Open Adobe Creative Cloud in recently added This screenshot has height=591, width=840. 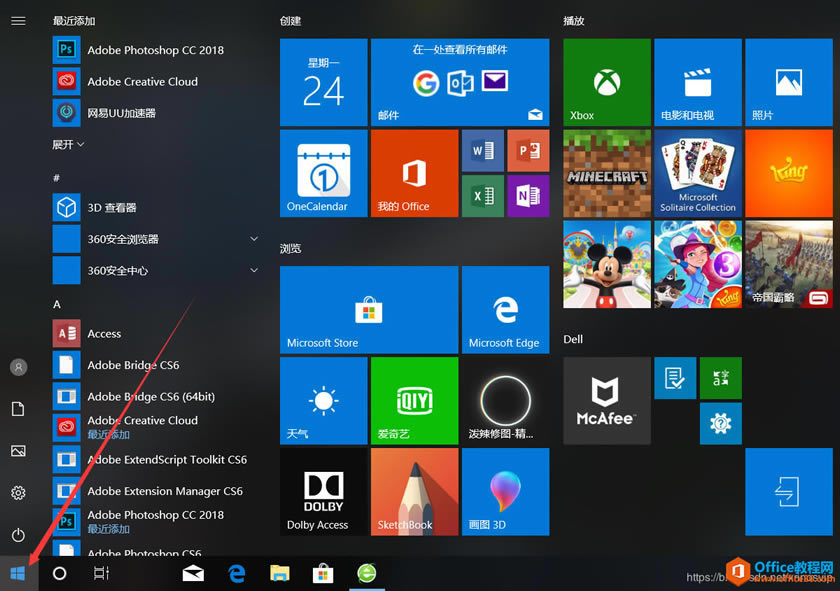pos(156,81)
